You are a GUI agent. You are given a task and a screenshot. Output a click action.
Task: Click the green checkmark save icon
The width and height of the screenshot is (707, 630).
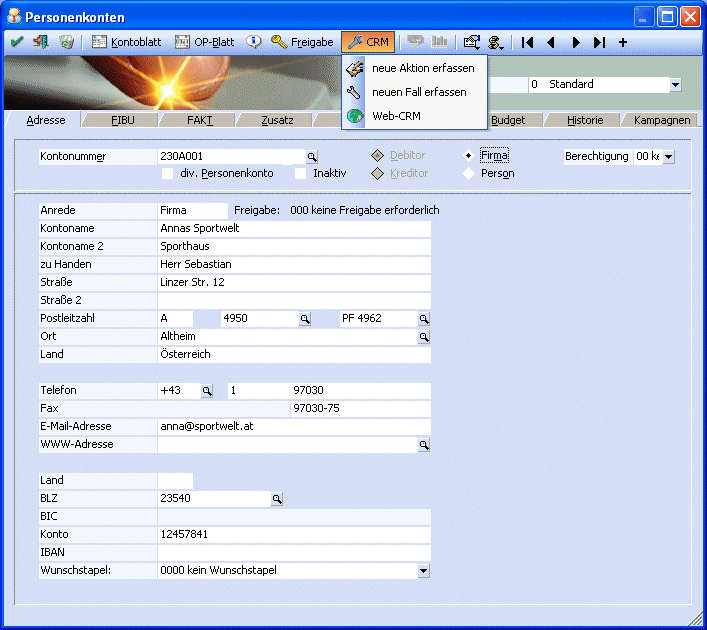pos(17,42)
